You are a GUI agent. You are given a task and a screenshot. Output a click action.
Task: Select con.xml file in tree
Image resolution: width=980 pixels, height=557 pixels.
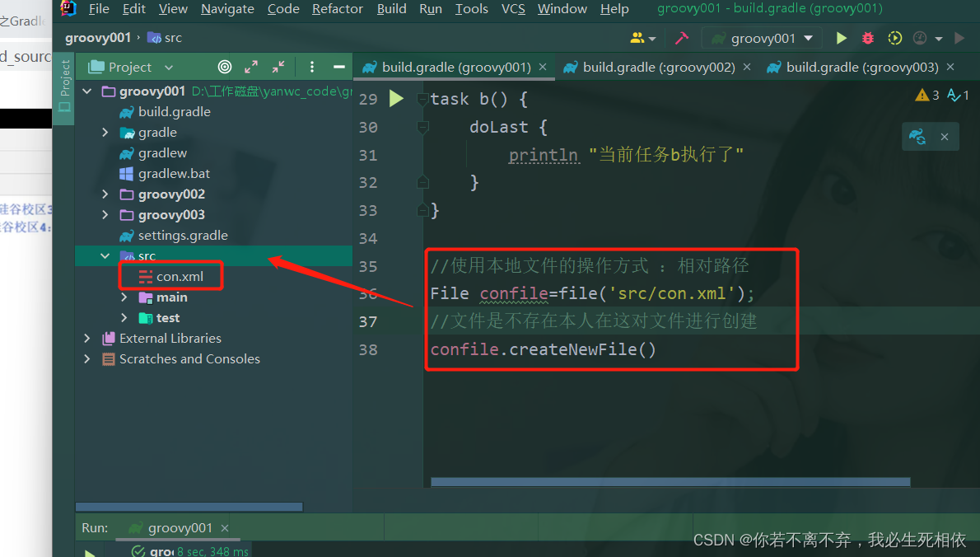(x=171, y=276)
